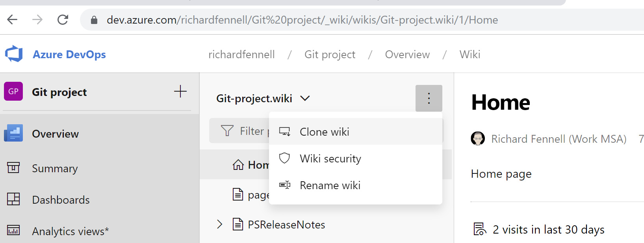The width and height of the screenshot is (644, 243).
Task: Click the browser reload icon
Action: tap(63, 20)
